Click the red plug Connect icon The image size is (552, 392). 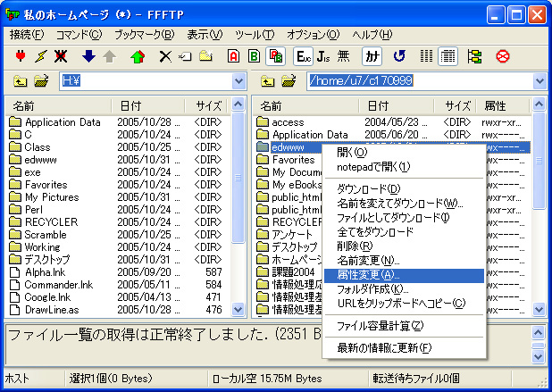(x=21, y=56)
